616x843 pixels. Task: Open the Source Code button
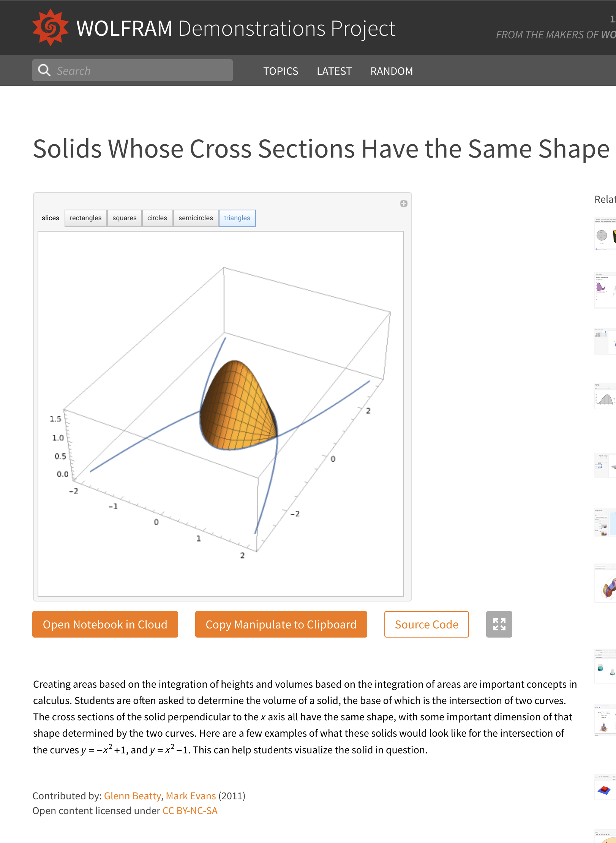(x=426, y=624)
